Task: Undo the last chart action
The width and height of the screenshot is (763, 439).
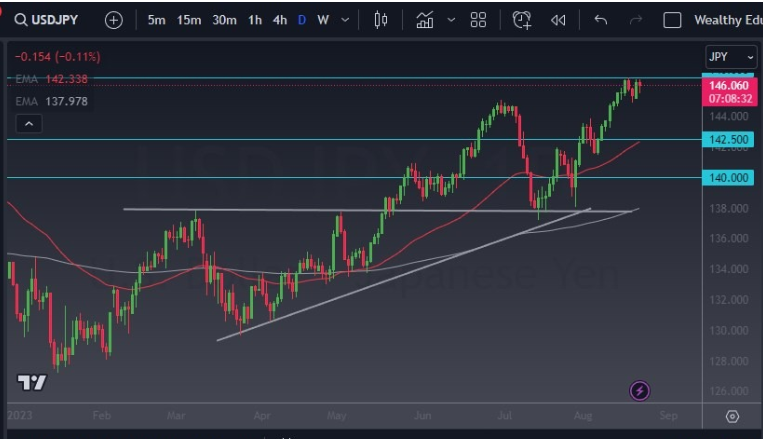Action: click(601, 20)
